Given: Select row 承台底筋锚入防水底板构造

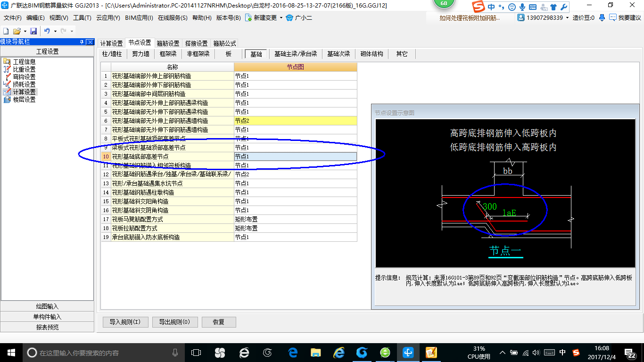Looking at the screenshot, I should pyautogui.click(x=173, y=237).
